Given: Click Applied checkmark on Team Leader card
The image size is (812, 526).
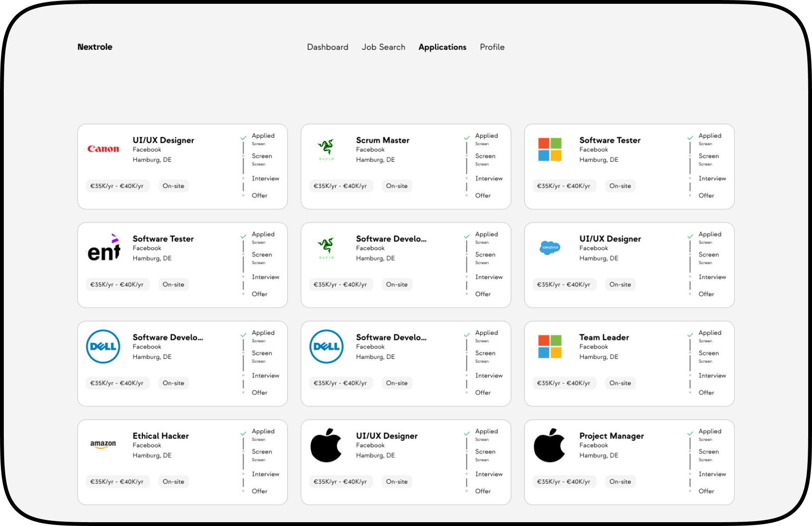Looking at the screenshot, I should (x=690, y=335).
